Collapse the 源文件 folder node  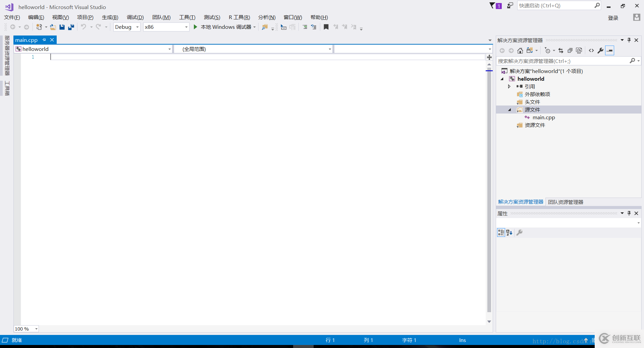point(509,110)
